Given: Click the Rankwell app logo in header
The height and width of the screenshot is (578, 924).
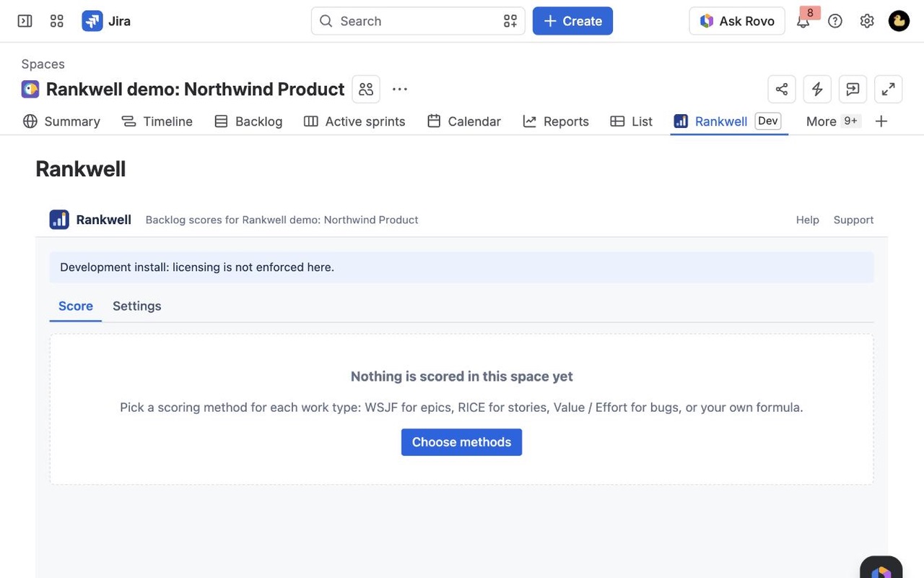Looking at the screenshot, I should point(59,220).
